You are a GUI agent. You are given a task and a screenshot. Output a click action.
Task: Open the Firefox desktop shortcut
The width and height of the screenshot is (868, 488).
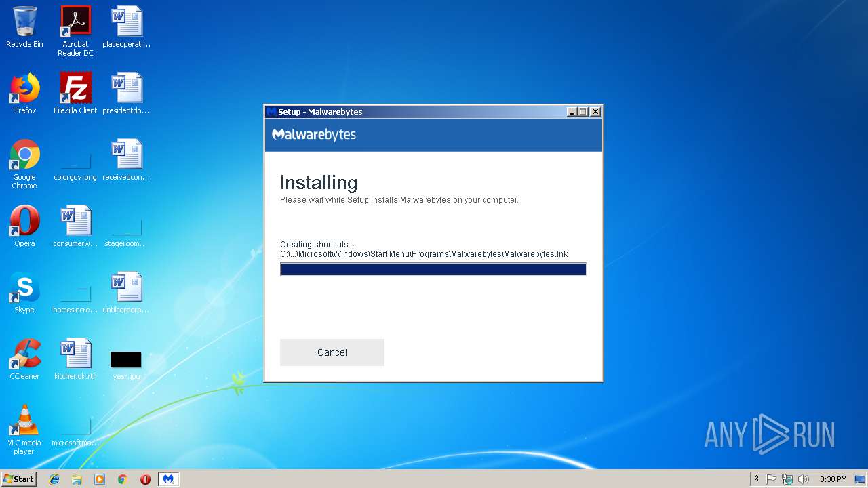tap(24, 94)
